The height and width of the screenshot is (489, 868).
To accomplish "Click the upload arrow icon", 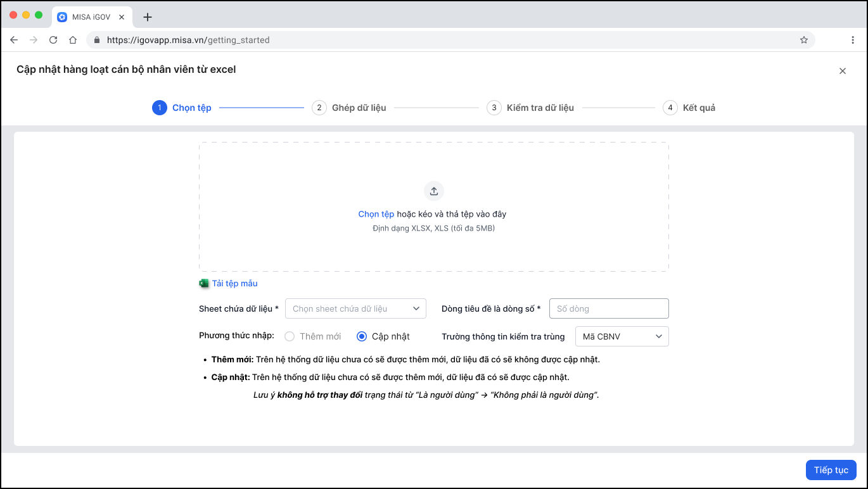I will pyautogui.click(x=434, y=191).
